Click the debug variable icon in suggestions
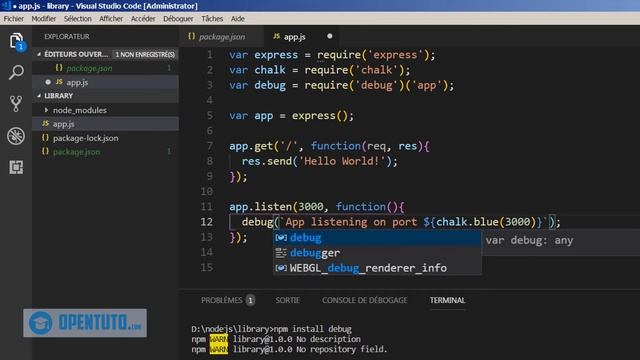The width and height of the screenshot is (640, 360). 281,238
